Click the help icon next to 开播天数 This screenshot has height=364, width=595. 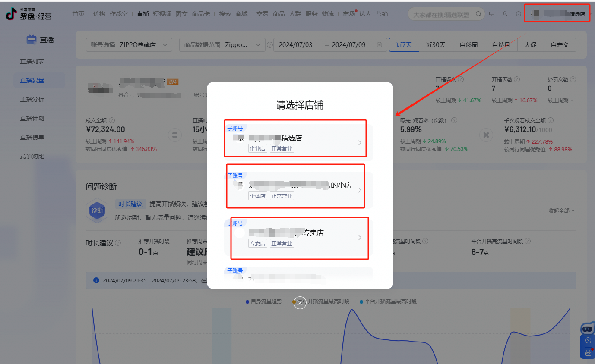[517, 80]
